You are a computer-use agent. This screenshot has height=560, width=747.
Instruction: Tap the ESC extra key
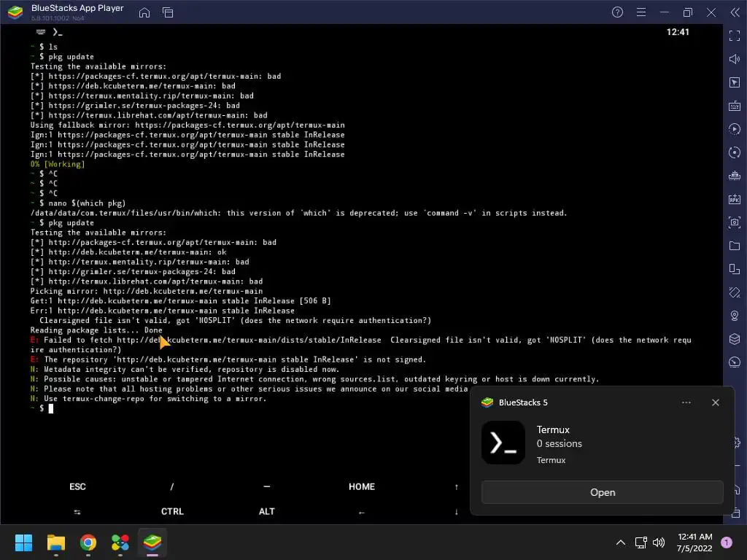tap(77, 486)
